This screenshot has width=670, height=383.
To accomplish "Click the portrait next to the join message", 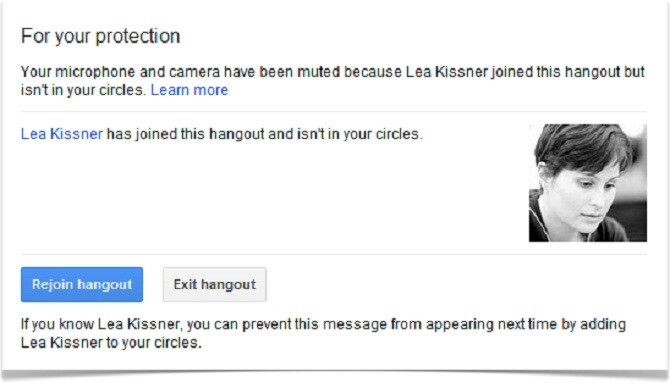I will (588, 183).
